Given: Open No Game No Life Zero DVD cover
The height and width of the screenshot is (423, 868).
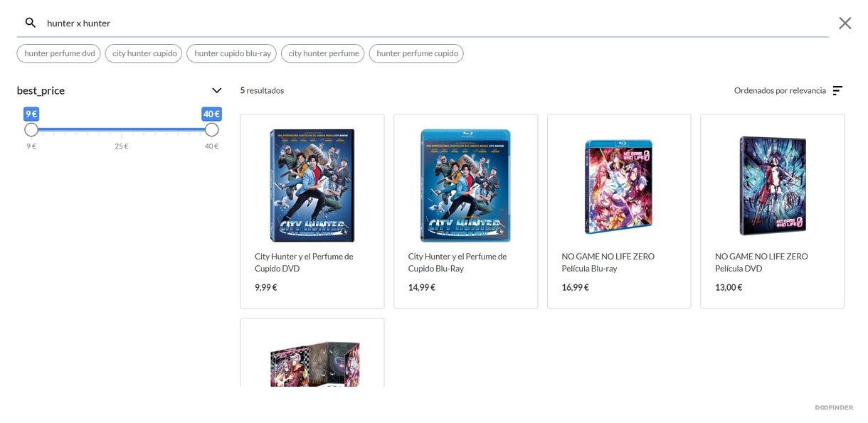Looking at the screenshot, I should (x=773, y=186).
